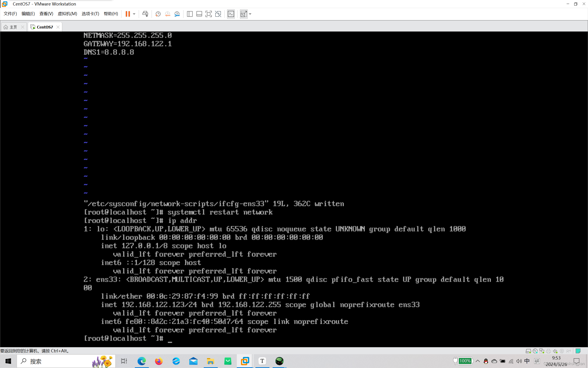This screenshot has height=368, width=588.
Task: Click the network adapter status icon
Action: tap(542, 351)
